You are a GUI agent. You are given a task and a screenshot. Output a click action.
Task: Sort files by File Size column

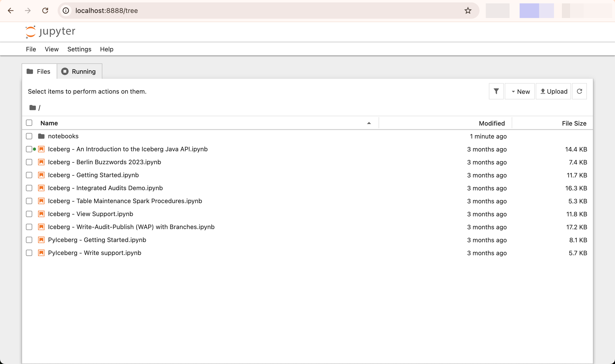(574, 123)
